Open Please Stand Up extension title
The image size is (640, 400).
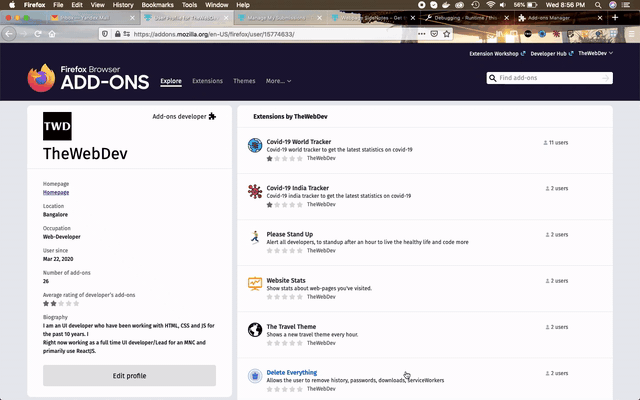click(x=290, y=234)
